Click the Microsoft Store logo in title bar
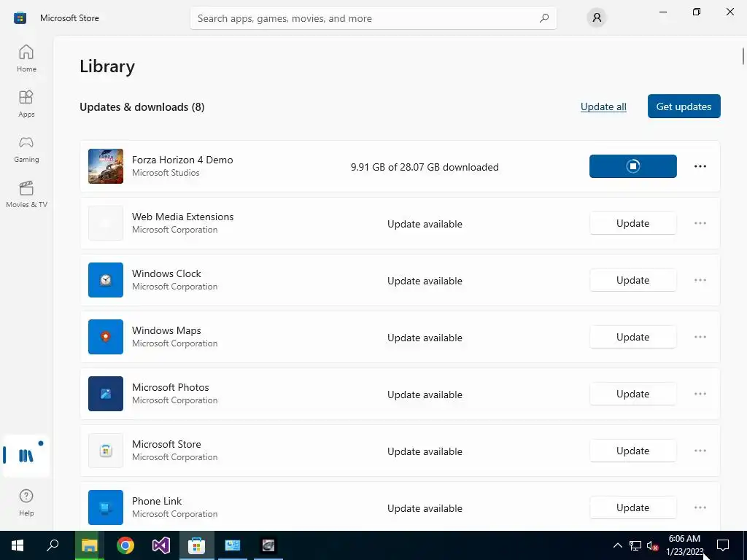The height and width of the screenshot is (560, 747). coord(20,18)
